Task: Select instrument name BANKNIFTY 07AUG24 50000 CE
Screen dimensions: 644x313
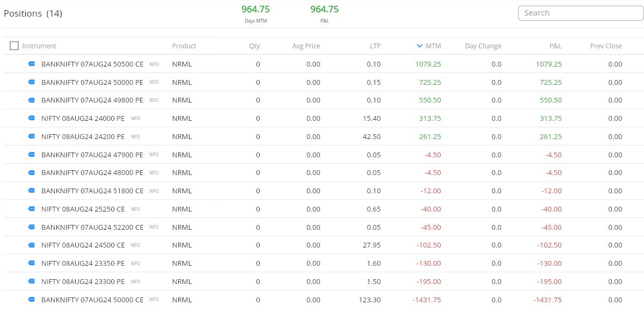Action: point(92,300)
